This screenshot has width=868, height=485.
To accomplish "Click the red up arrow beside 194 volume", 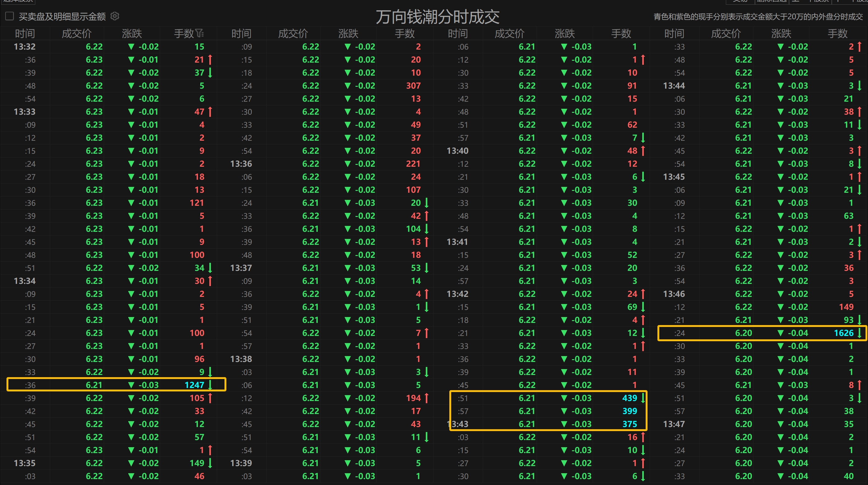I will click(427, 398).
